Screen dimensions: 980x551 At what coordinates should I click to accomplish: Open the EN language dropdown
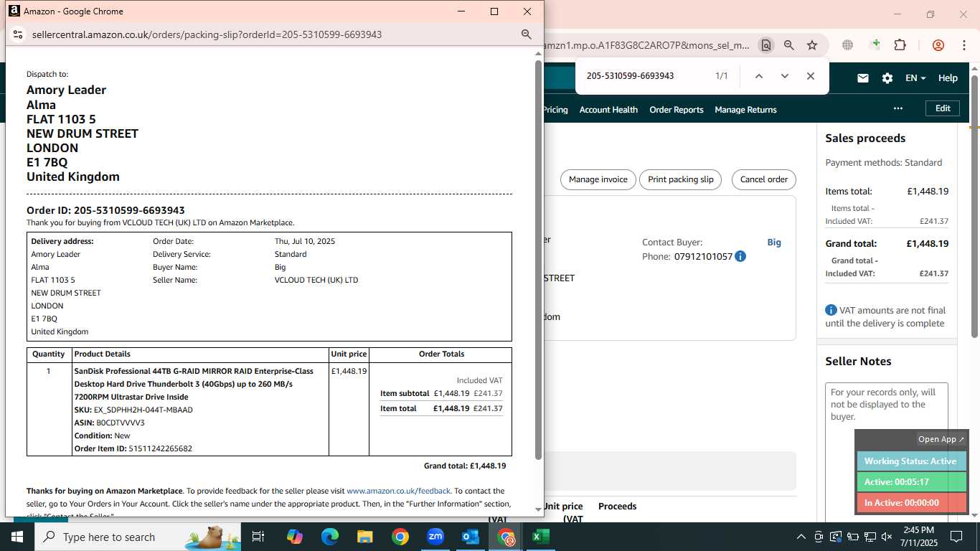point(915,78)
